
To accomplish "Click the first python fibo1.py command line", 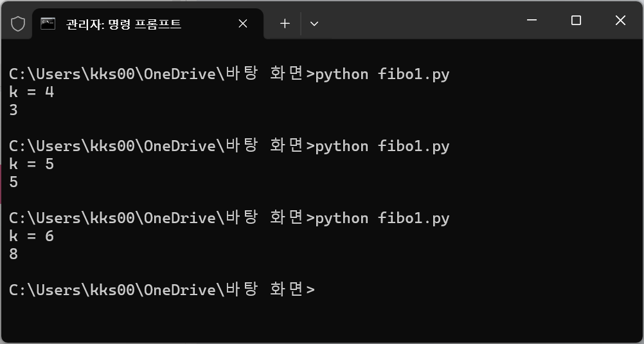I will (229, 74).
